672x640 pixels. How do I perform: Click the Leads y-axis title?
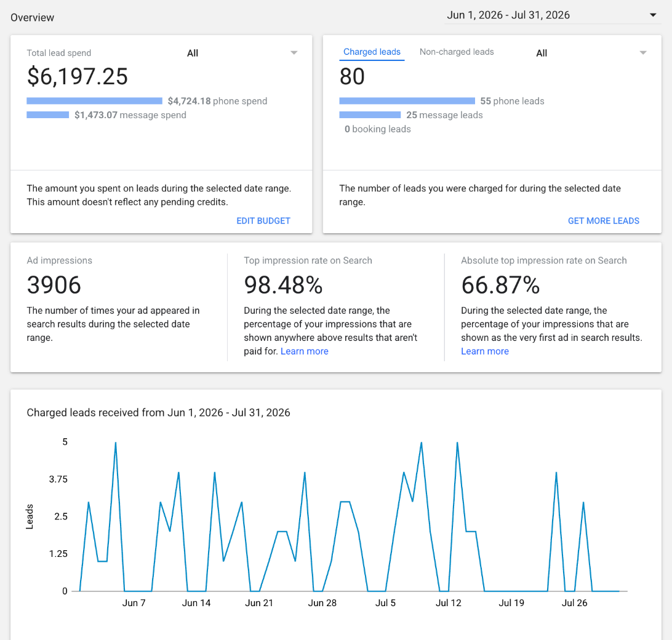[30, 516]
